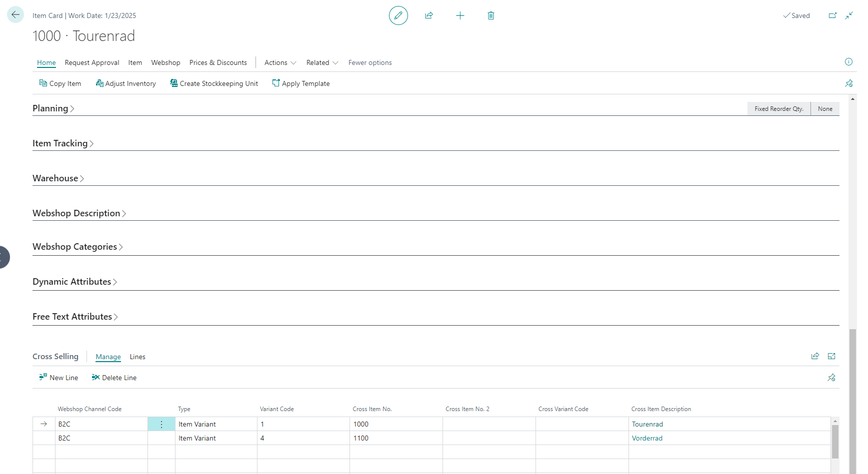Click the Cross Selling heading

(x=55, y=356)
